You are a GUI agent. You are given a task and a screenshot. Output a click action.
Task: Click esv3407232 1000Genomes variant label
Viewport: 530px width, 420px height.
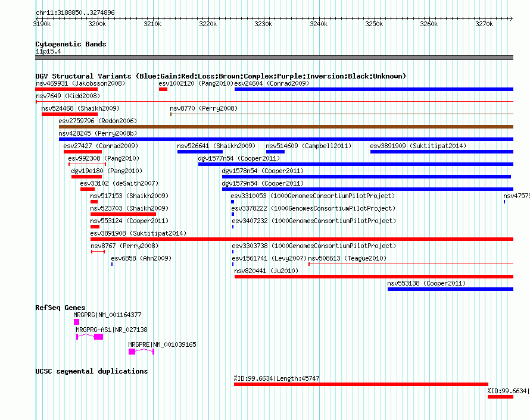[314, 221]
